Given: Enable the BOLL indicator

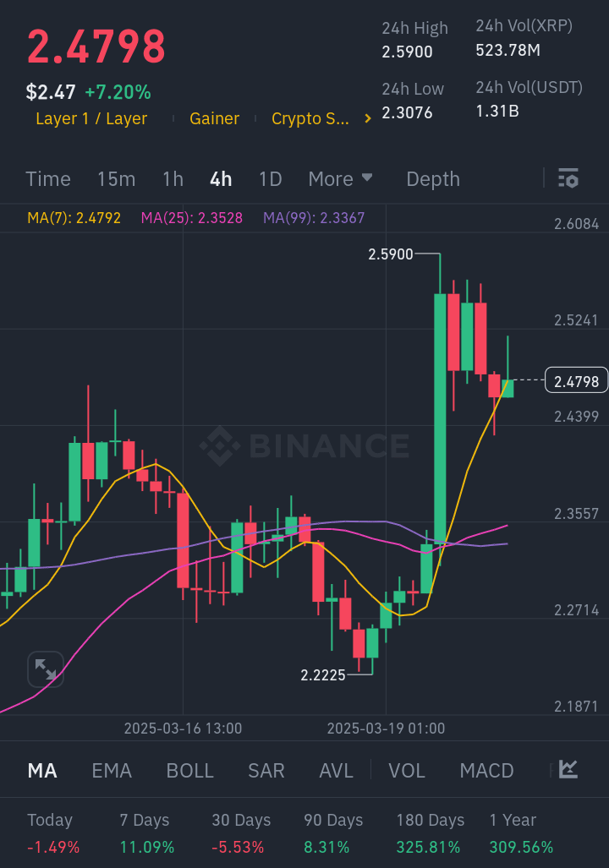Looking at the screenshot, I should (x=189, y=771).
